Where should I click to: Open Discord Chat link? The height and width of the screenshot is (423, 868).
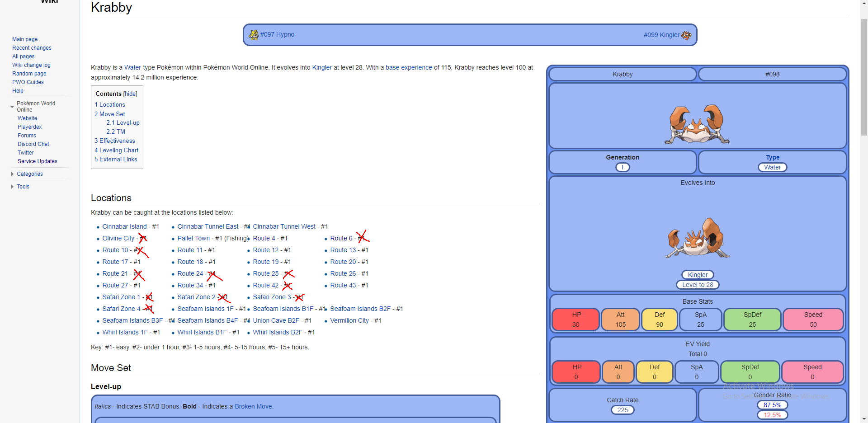click(33, 144)
